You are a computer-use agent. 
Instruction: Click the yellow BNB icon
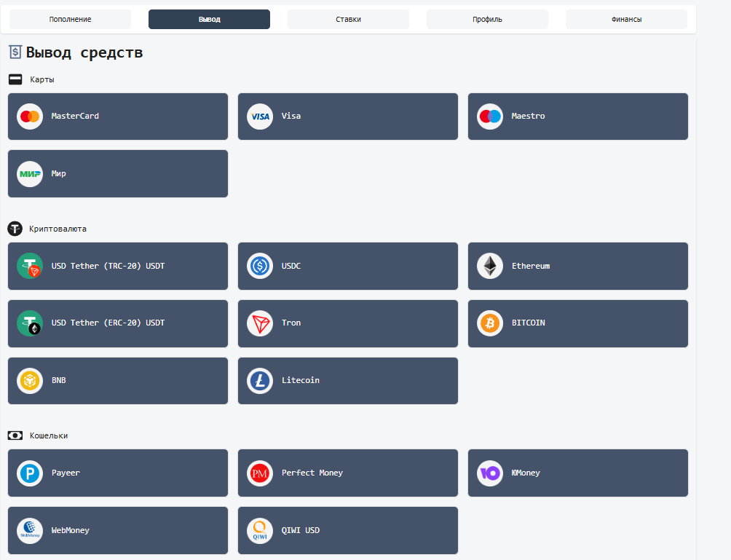(30, 380)
